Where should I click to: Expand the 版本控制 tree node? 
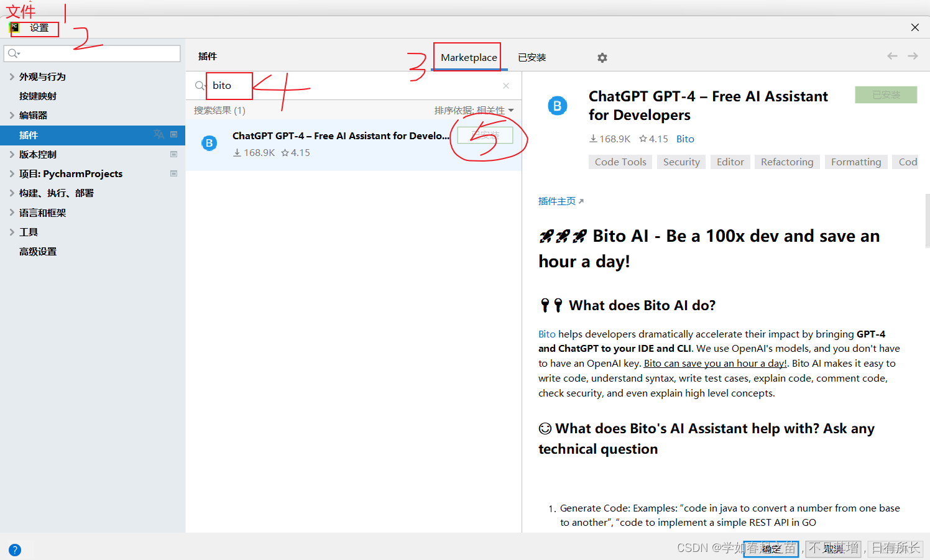(x=12, y=154)
